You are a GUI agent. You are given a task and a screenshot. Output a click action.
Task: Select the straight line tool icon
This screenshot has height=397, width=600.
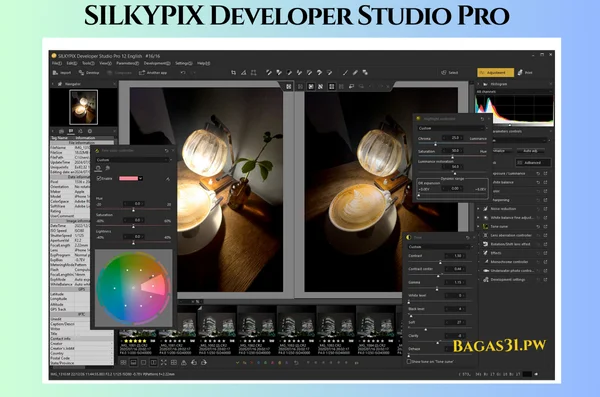point(345,73)
